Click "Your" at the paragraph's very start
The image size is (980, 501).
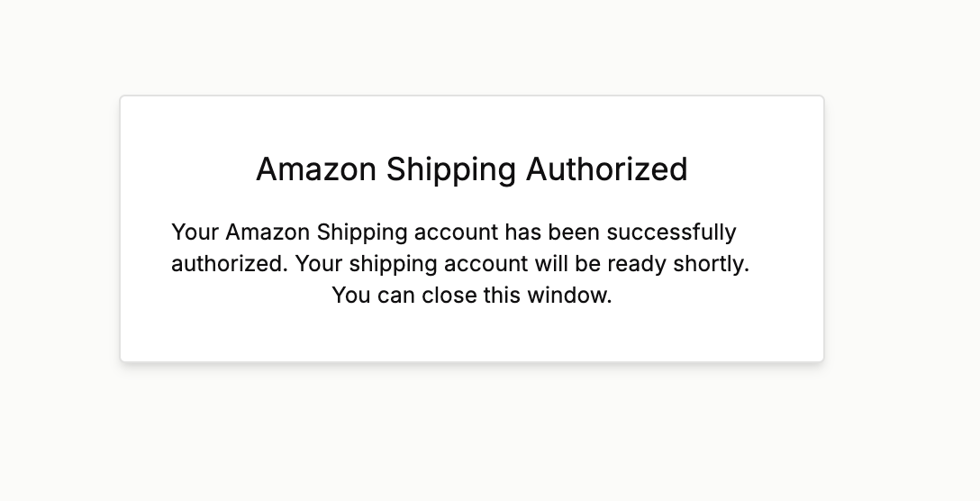(x=195, y=232)
